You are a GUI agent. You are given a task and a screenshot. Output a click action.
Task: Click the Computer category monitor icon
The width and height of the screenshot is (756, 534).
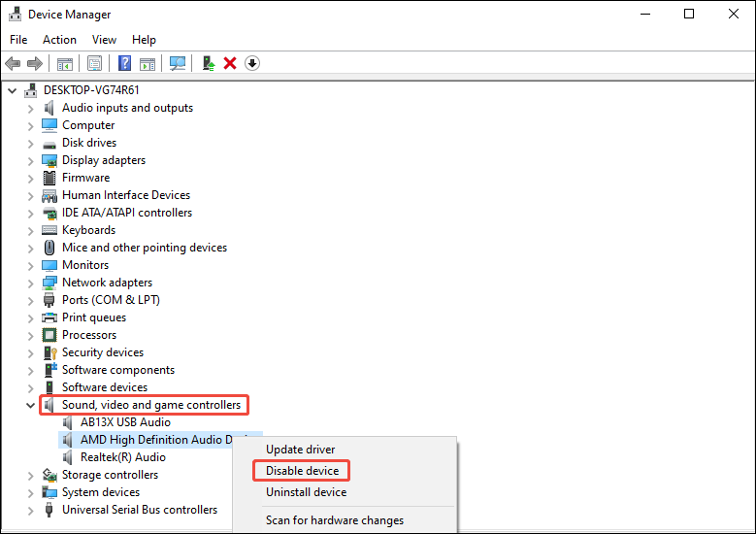pos(49,125)
